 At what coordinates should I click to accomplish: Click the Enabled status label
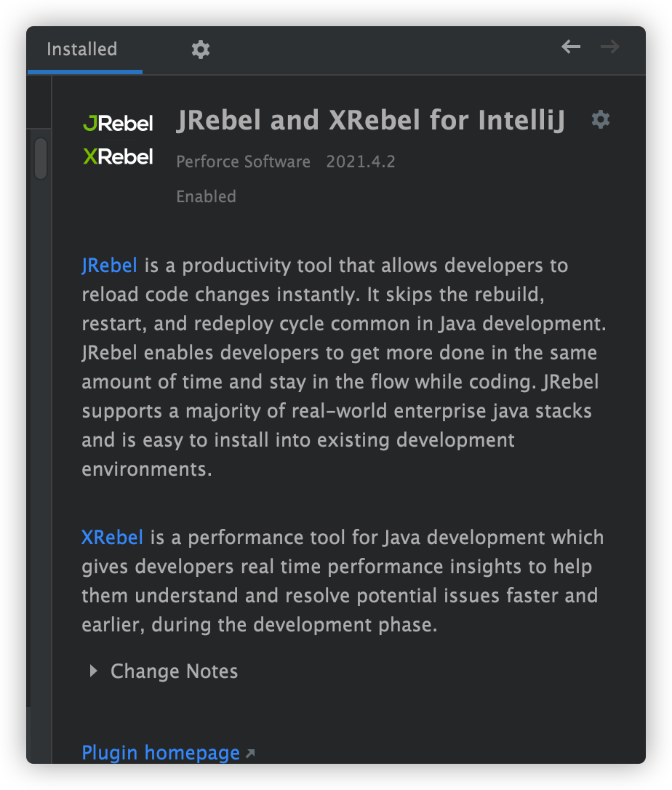point(206,196)
